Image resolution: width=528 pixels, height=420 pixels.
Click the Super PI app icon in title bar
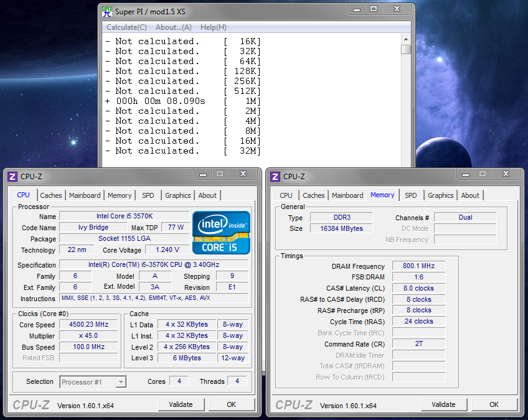[107, 12]
